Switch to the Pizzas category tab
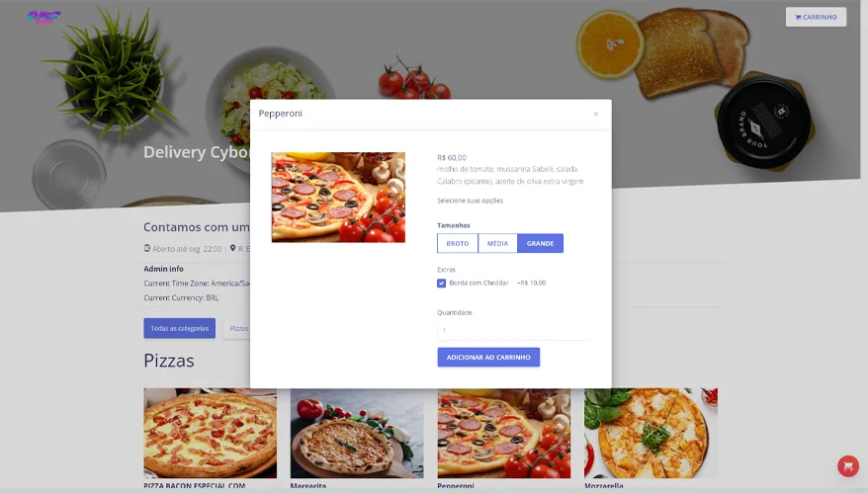This screenshot has width=868, height=494. pos(237,328)
